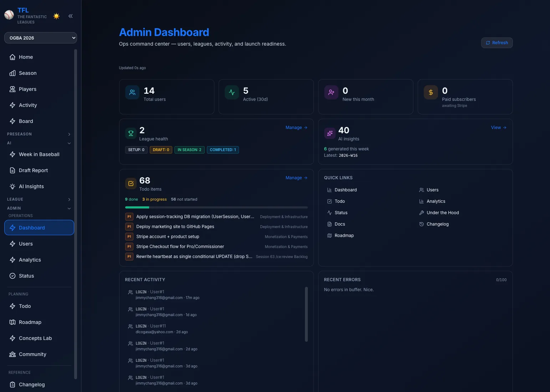Image resolution: width=550 pixels, height=392 pixels.
Task: Collapse the ADMIN section chevron
Action: [x=69, y=208]
